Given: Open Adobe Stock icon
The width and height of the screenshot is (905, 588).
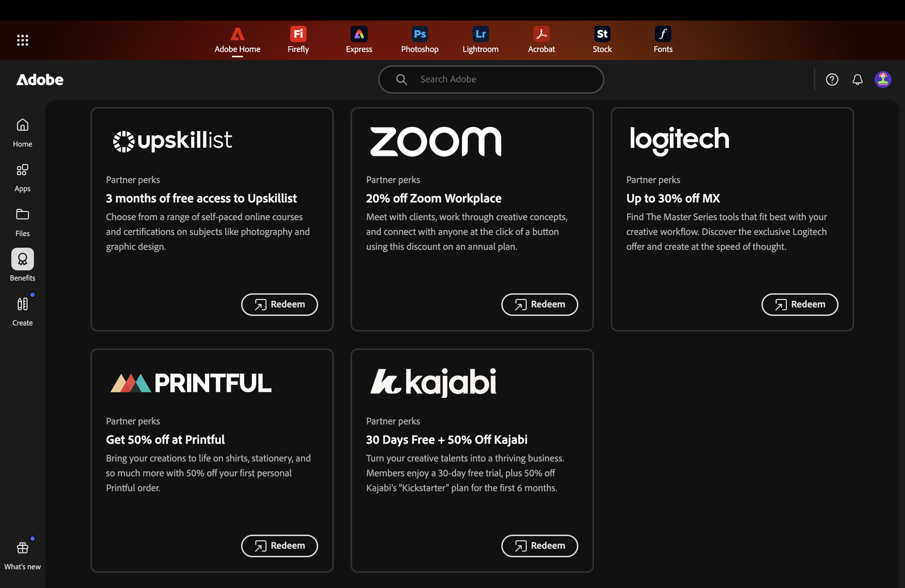Looking at the screenshot, I should [x=602, y=40].
